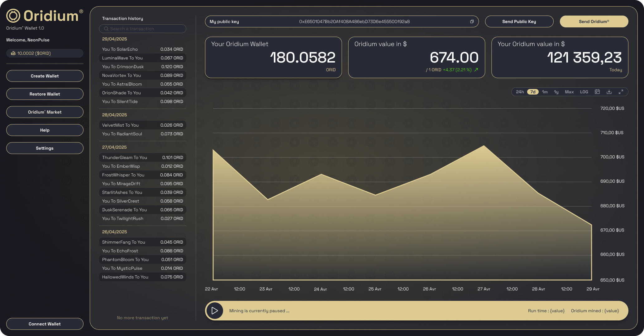
Task: Expand the chart to fullscreen with the arrows icon
Action: click(621, 92)
